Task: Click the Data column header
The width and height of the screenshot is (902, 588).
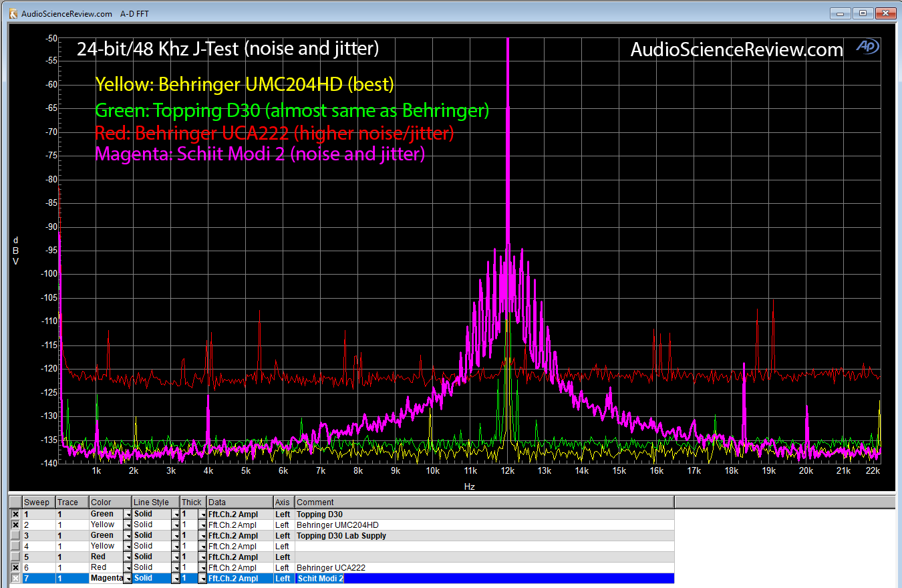Action: click(x=240, y=502)
